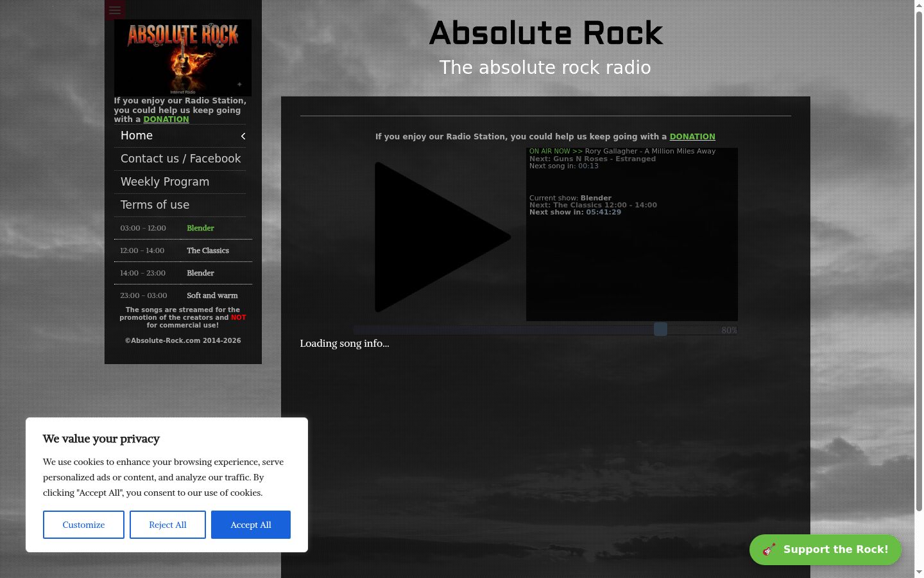Reject All cookies
Screen dimensions: 924x578
(x=167, y=525)
